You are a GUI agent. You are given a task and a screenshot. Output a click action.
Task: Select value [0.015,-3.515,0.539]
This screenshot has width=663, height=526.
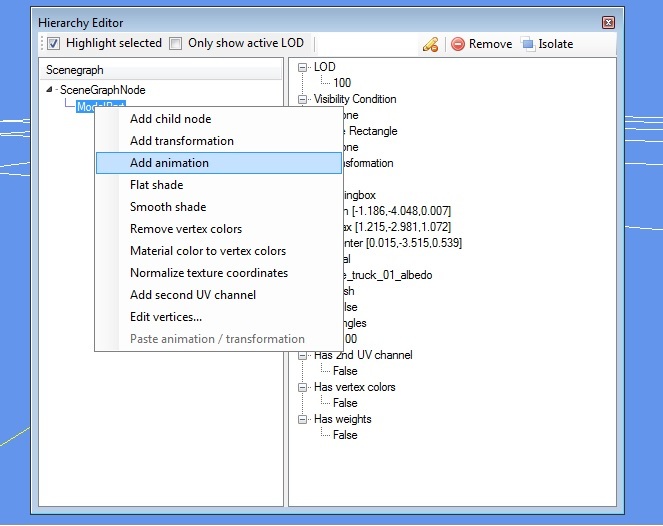tap(414, 243)
